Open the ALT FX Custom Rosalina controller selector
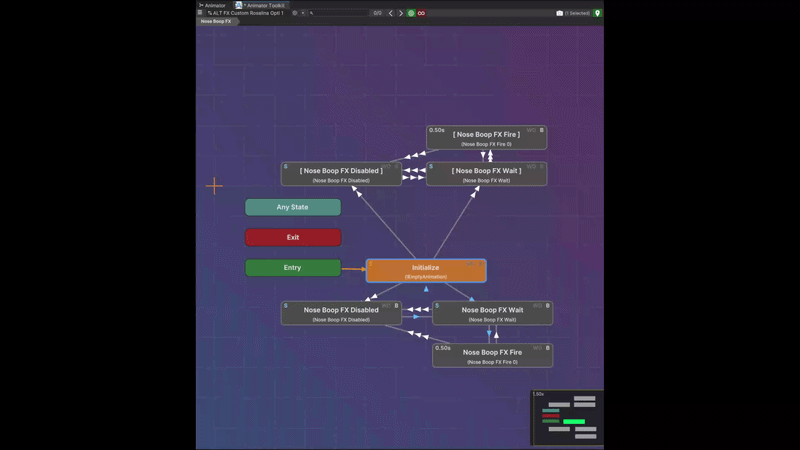Image resolution: width=800 pixels, height=450 pixels. [246, 13]
